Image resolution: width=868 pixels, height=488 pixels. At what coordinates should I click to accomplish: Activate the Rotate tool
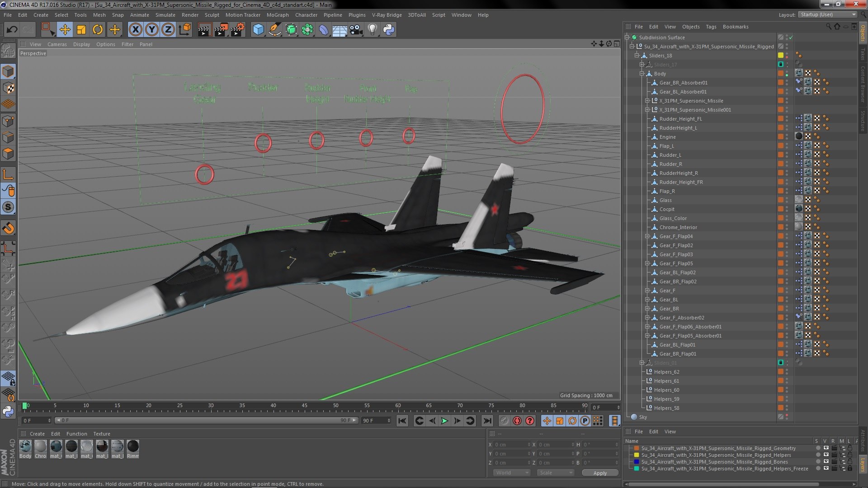click(98, 30)
